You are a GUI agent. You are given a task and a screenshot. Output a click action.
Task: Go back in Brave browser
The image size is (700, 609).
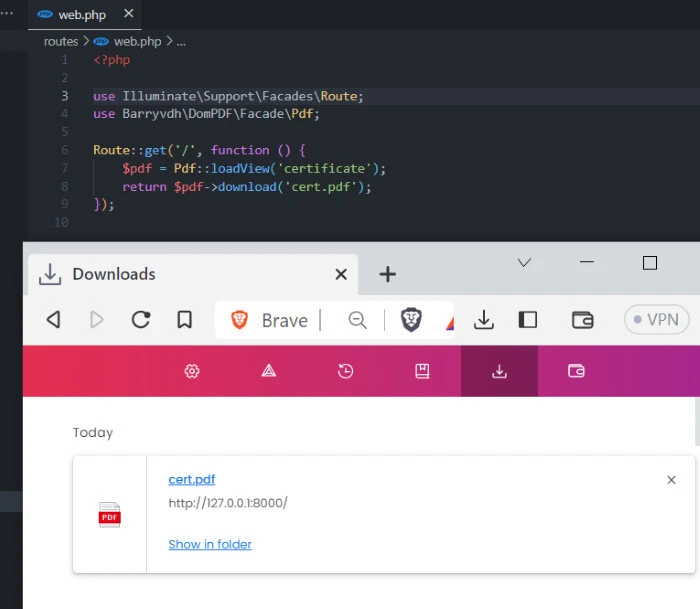coord(54,320)
